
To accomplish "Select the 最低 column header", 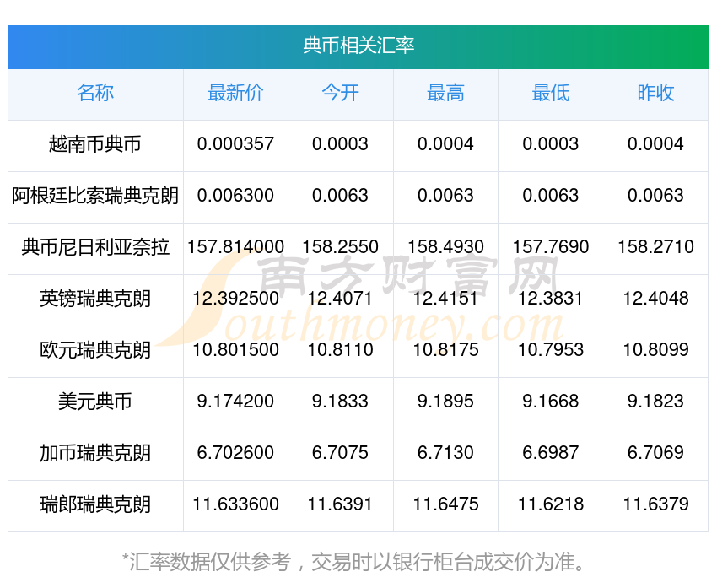I will coord(550,94).
